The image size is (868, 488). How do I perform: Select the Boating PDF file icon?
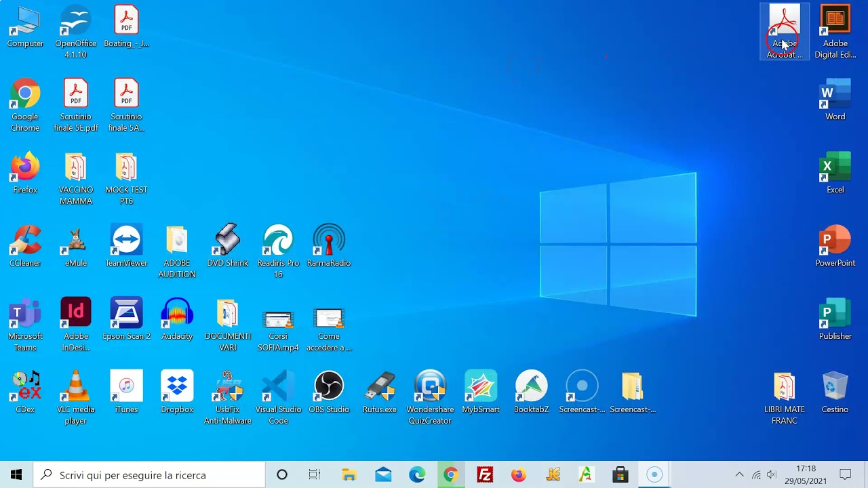coord(126,27)
